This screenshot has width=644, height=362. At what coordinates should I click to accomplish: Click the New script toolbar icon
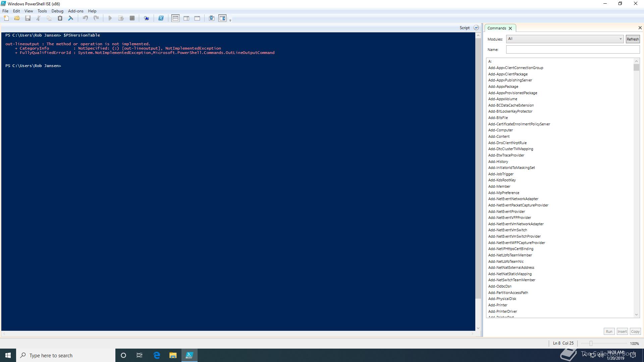pos(6,18)
